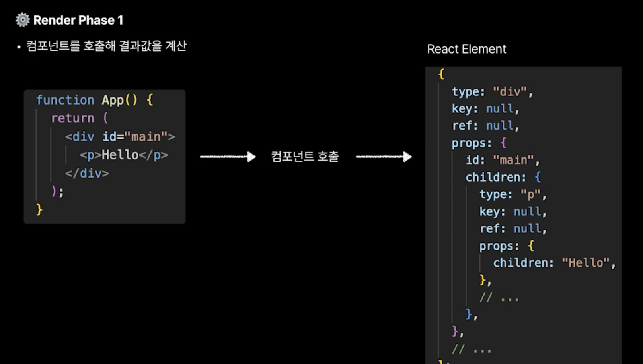Viewport: 643px width, 364px height.
Task: Click "ref: null" directly under the p key line
Action: (x=513, y=228)
